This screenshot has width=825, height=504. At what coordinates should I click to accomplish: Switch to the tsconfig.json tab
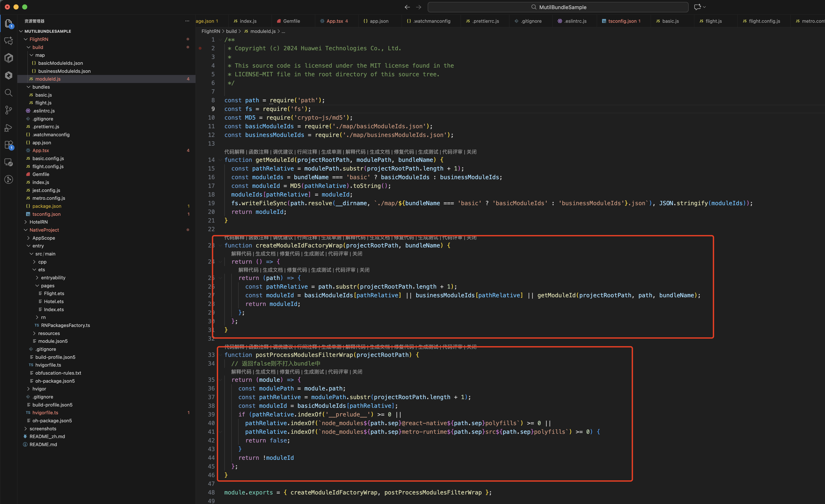[x=622, y=21]
